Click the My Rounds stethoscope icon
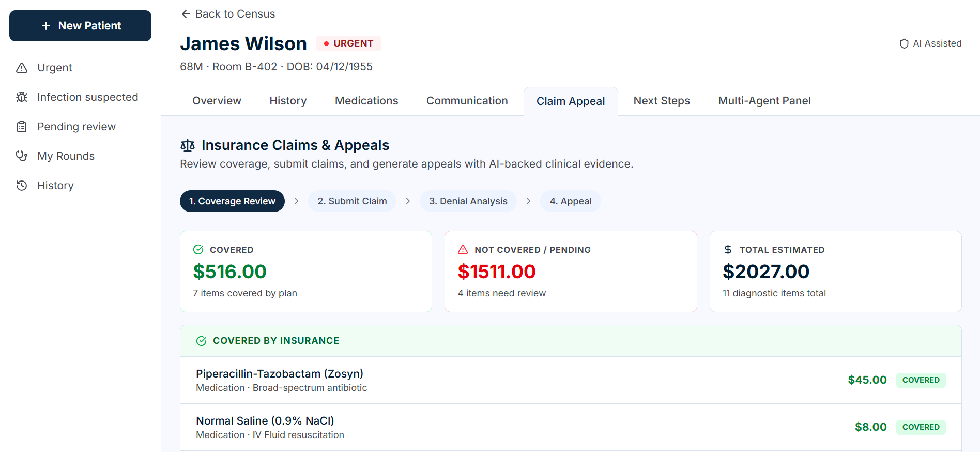The image size is (980, 452). click(22, 156)
